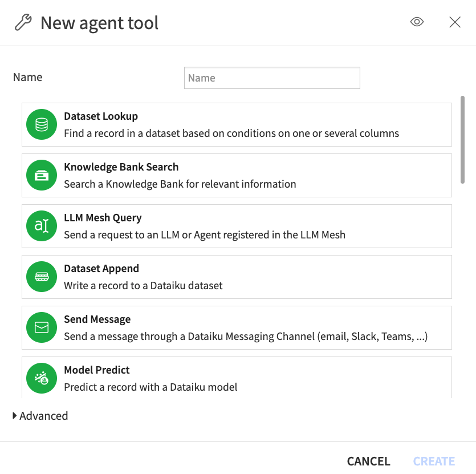The width and height of the screenshot is (476, 474).
Task: Click the CREATE button
Action: click(x=434, y=461)
